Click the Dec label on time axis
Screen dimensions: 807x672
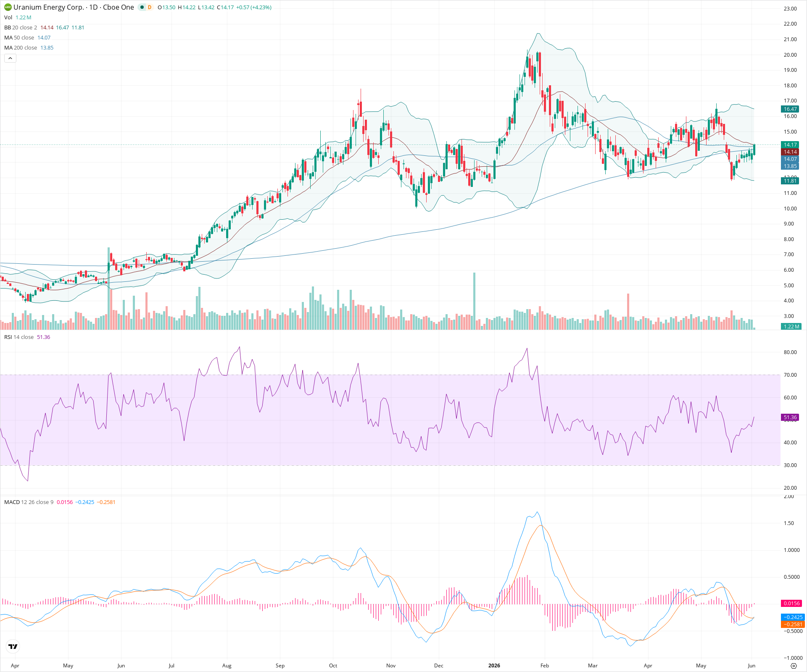click(439, 665)
